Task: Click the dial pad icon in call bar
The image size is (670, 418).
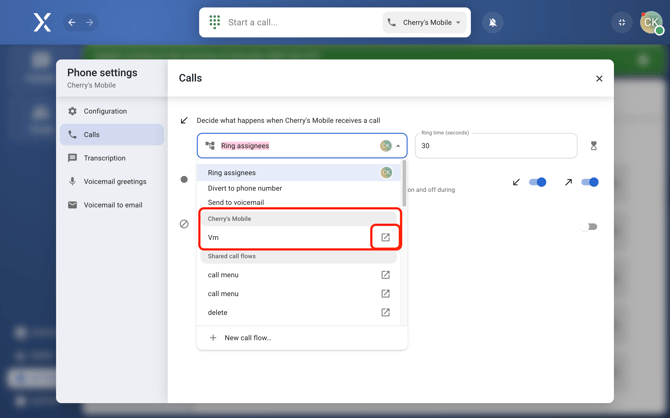Action: coord(215,22)
